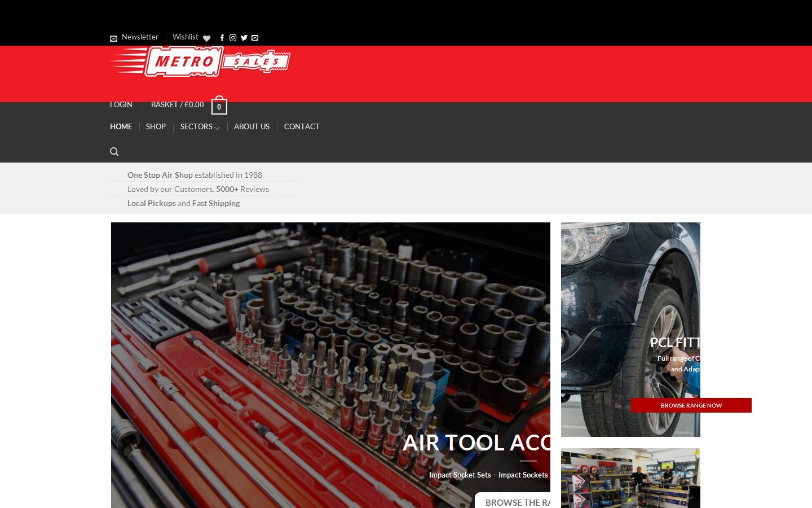Viewport: 812px width, 508px height.
Task: Click the email envelope icon beside Twitter
Action: [x=255, y=38]
